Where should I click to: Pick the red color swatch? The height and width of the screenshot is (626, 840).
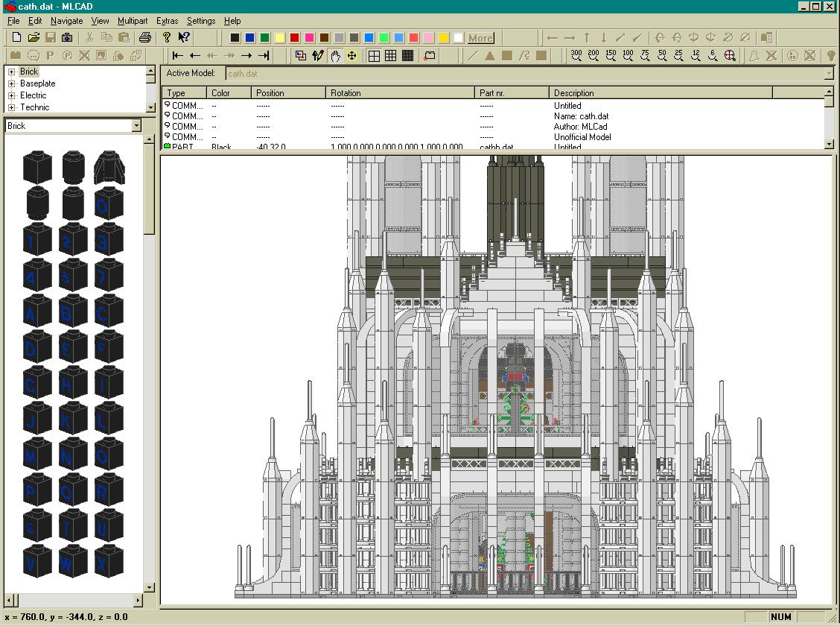295,37
